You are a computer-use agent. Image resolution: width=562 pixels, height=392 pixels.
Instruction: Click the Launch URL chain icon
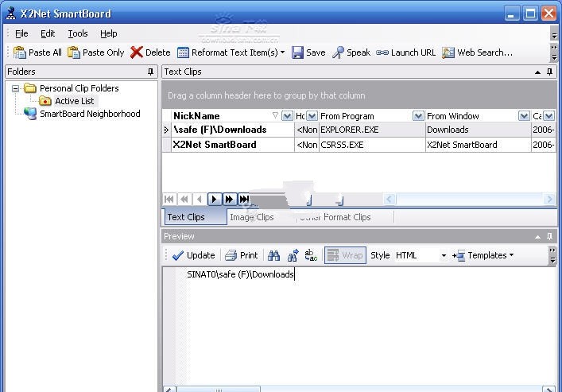tap(382, 52)
